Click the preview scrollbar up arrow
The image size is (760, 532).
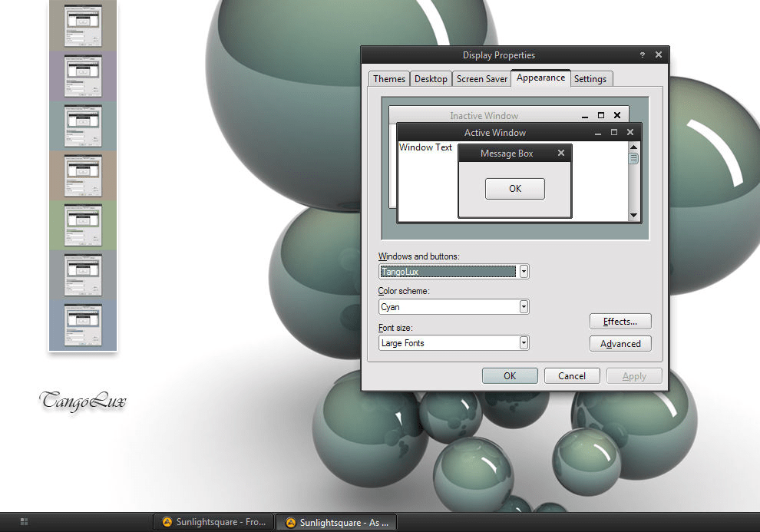click(633, 147)
